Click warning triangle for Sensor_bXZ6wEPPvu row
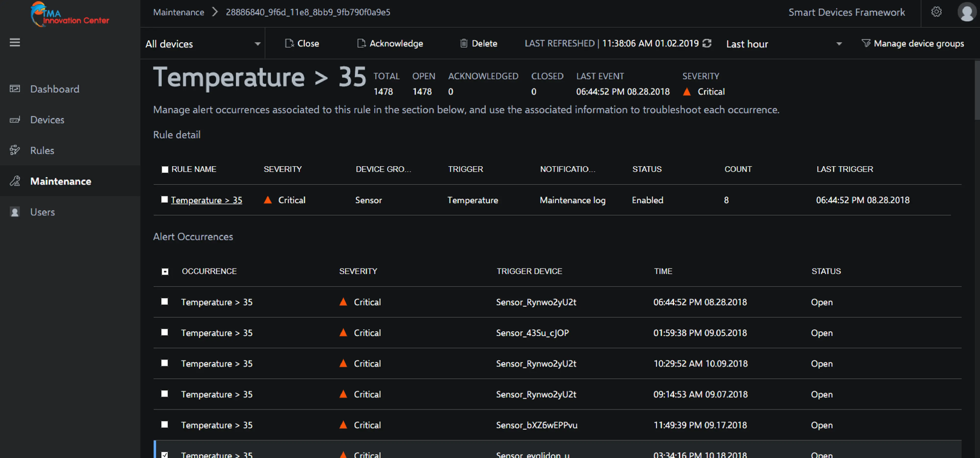This screenshot has height=458, width=980. tap(343, 425)
